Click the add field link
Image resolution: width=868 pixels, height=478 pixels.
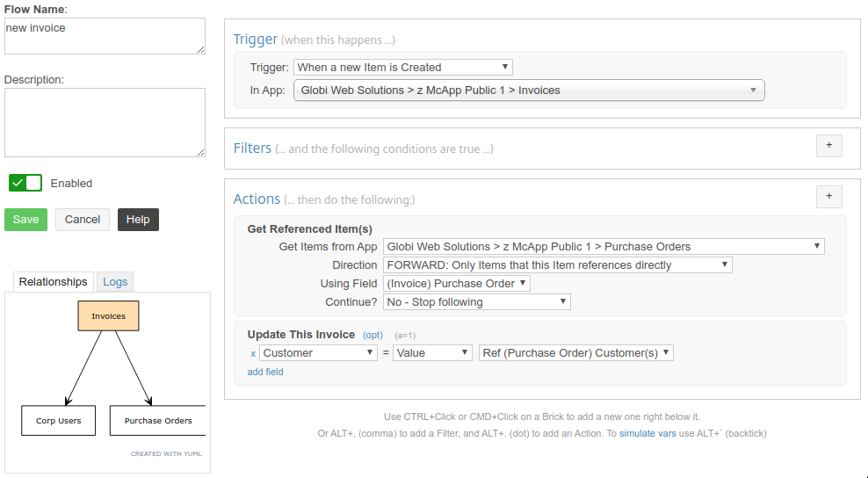(265, 373)
